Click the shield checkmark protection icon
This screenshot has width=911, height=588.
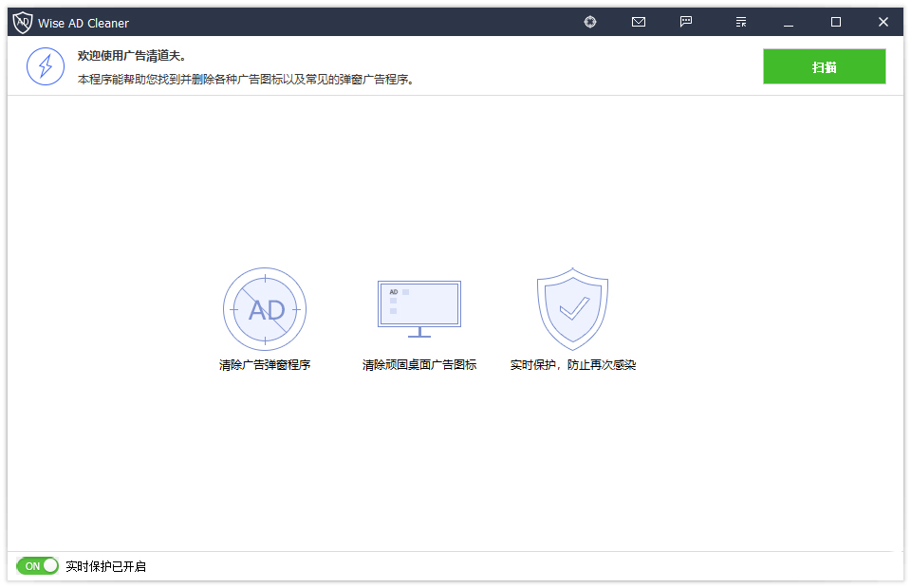(x=572, y=309)
